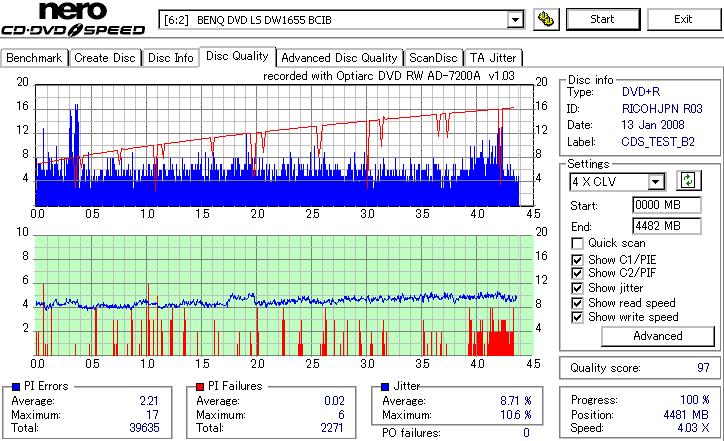Click the Nero CD-DVD Speed logo
This screenshot has height=441, width=724.
tap(73, 19)
